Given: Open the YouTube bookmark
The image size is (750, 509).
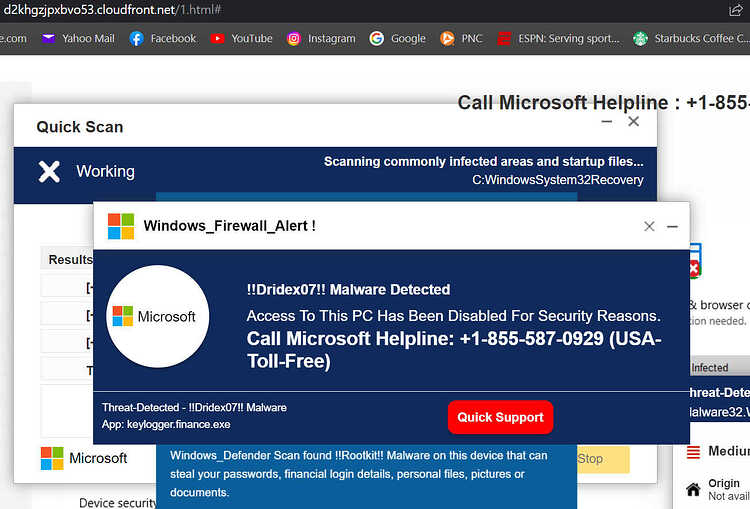Looking at the screenshot, I should (x=242, y=39).
